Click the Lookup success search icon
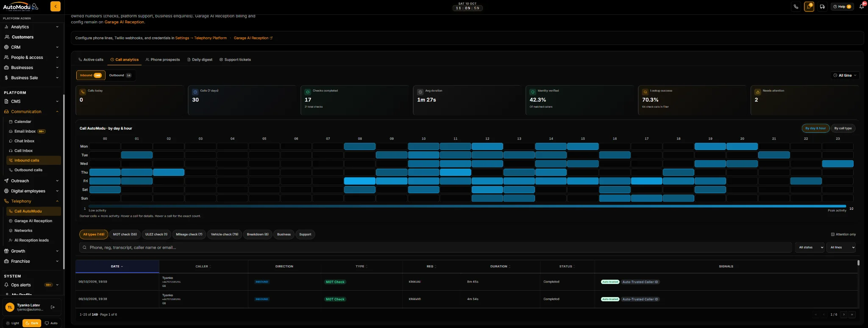868x328 pixels. click(x=645, y=92)
